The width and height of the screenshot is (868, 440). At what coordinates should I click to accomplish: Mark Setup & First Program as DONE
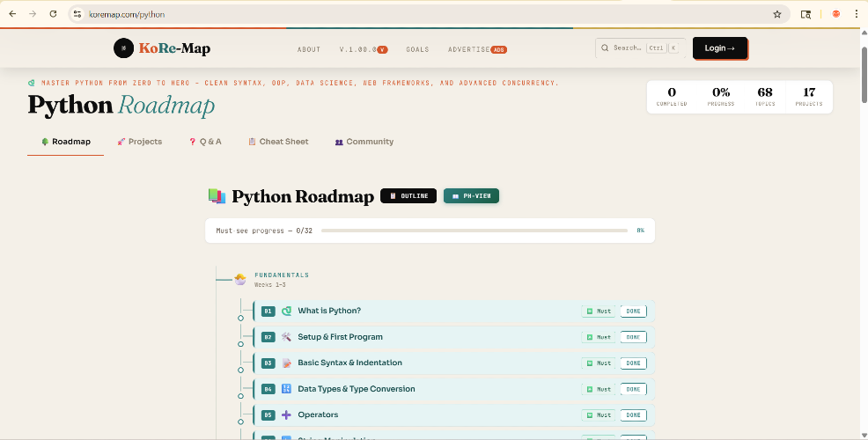633,337
